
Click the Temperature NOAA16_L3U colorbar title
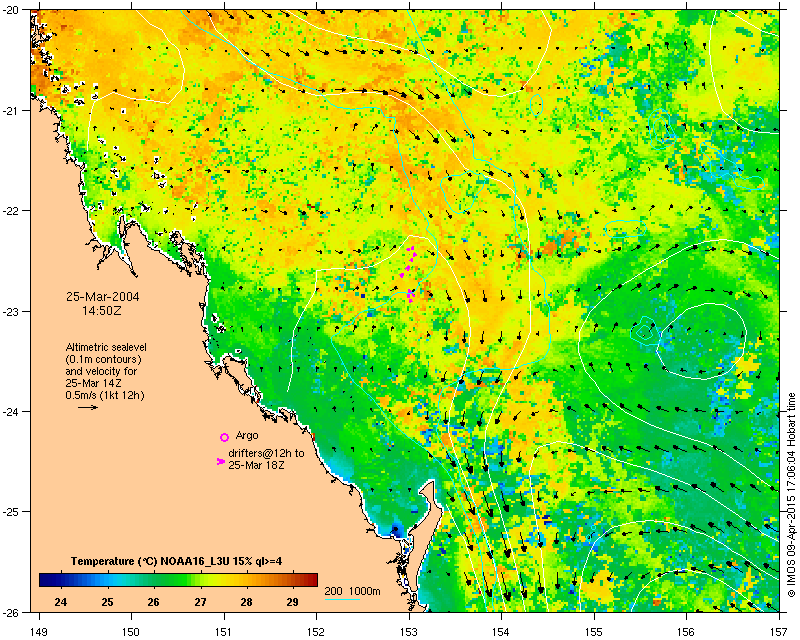tap(177, 561)
